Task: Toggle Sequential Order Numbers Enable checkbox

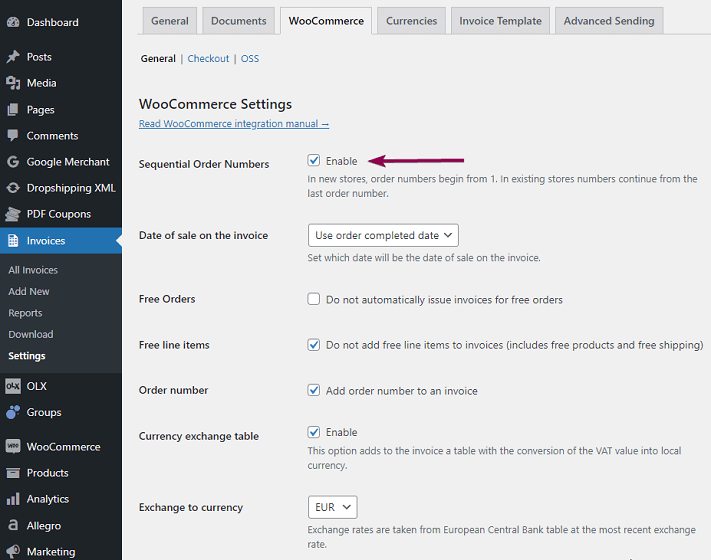Action: (x=314, y=161)
